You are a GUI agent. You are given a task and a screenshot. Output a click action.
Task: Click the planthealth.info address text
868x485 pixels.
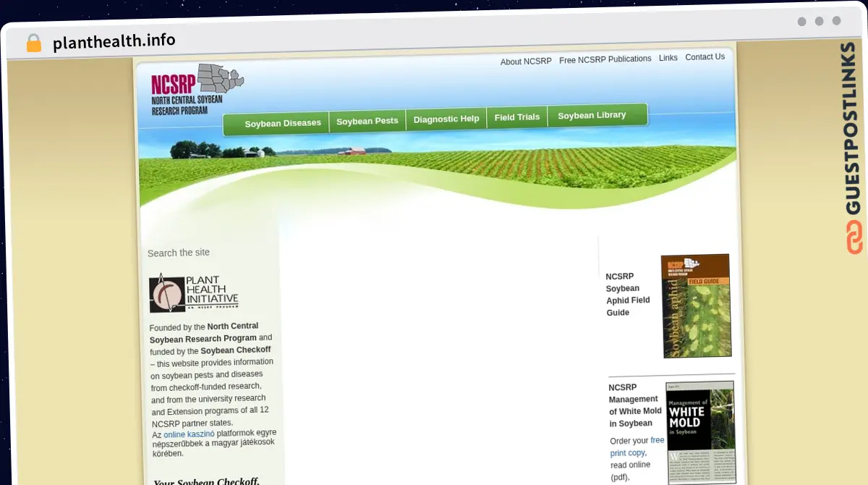point(114,41)
